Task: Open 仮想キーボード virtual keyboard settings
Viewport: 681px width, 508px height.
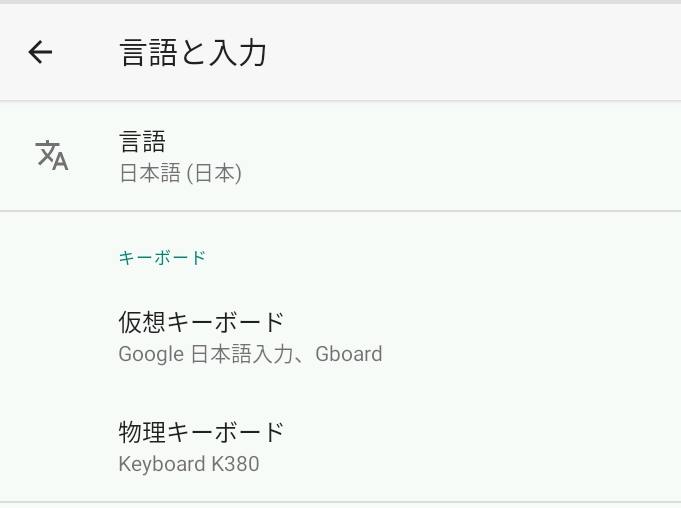Action: [340, 337]
